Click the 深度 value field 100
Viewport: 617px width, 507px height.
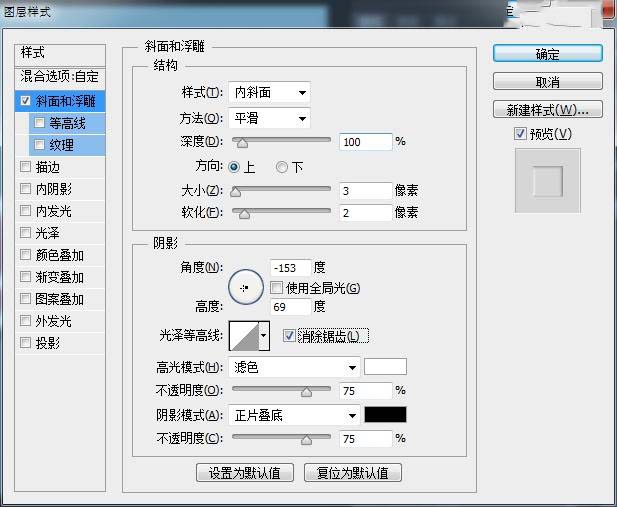(x=366, y=142)
